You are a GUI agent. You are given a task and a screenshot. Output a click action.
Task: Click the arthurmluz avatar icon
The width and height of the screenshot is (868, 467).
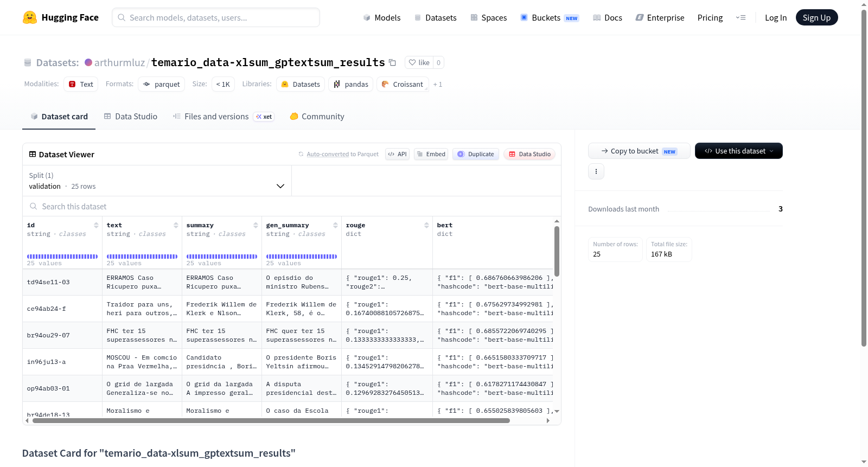(x=88, y=62)
